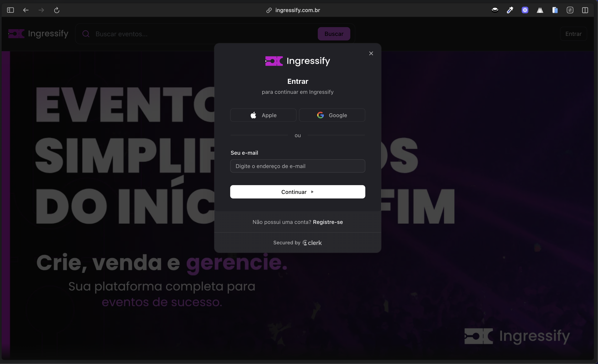The width and height of the screenshot is (598, 364).
Task: Toggle the browser sidebar panel icon
Action: pos(10,10)
